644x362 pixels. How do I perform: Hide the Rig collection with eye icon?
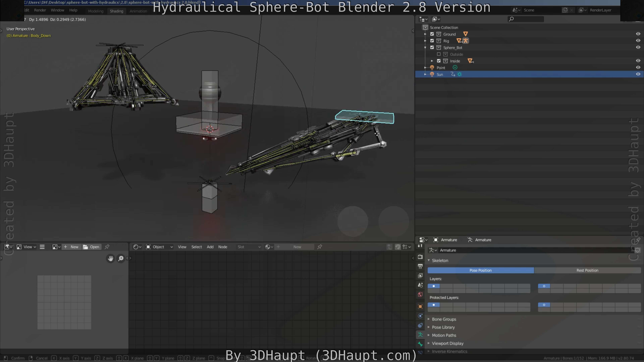tap(638, 40)
